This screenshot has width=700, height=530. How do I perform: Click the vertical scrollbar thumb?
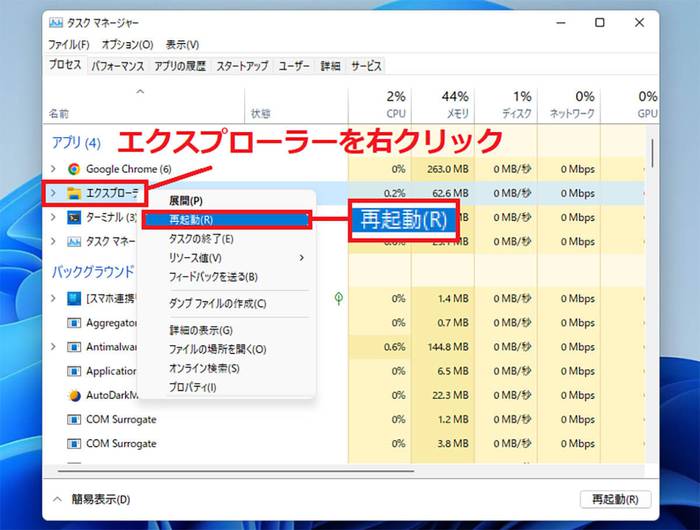(x=652, y=153)
